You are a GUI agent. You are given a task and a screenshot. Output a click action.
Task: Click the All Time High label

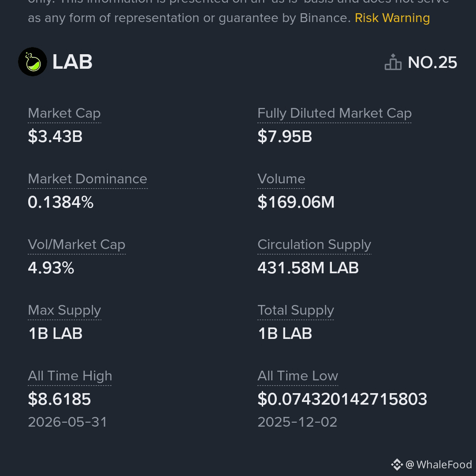70,376
